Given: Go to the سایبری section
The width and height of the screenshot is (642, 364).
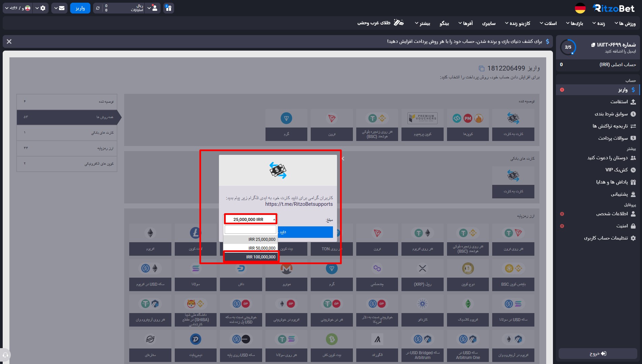Looking at the screenshot, I should [x=489, y=23].
